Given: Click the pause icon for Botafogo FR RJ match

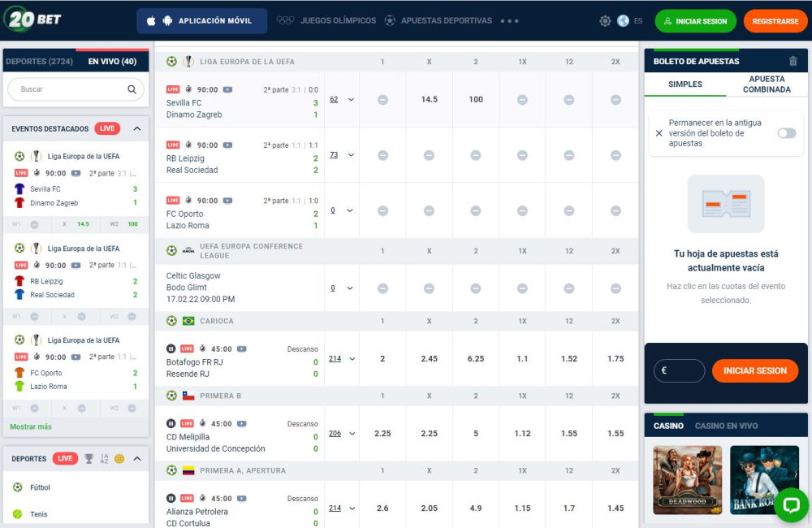Looking at the screenshot, I should tap(171, 348).
